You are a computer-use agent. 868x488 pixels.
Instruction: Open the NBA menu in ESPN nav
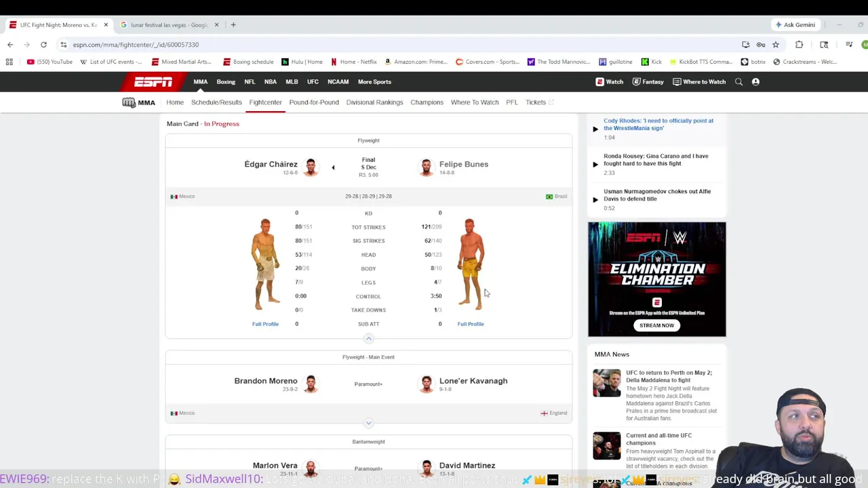[271, 82]
